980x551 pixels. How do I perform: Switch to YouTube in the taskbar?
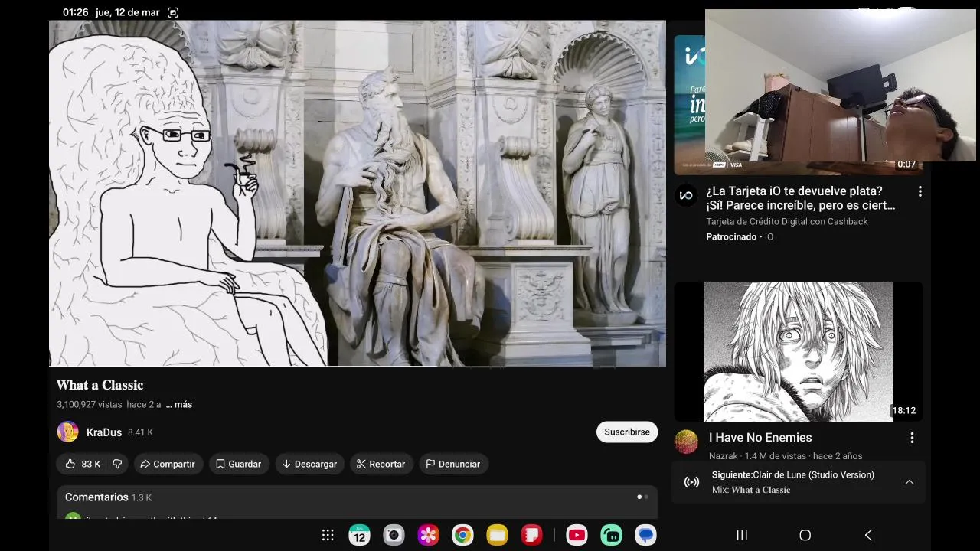pyautogui.click(x=577, y=535)
